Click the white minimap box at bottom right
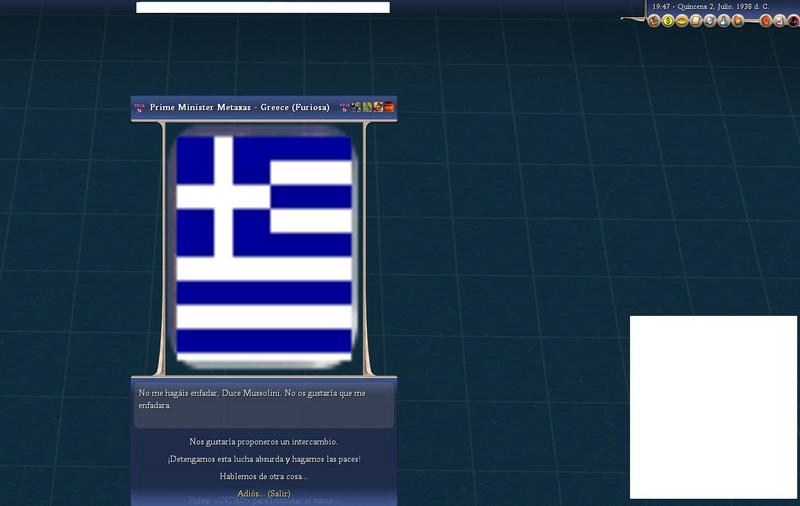This screenshot has width=800, height=506. (713, 407)
